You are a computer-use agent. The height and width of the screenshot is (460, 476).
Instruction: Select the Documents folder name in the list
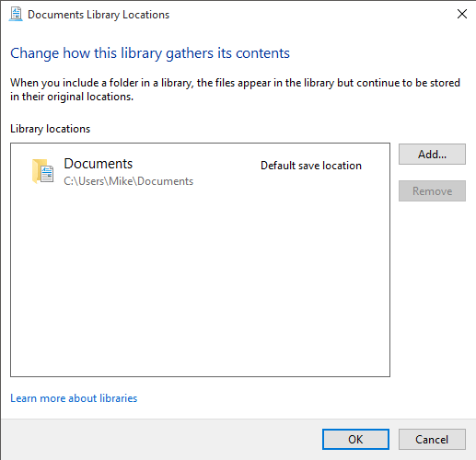coord(99,164)
